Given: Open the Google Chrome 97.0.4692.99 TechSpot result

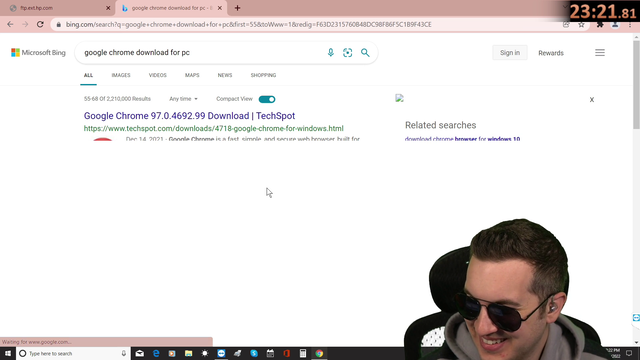Looking at the screenshot, I should 189,116.
